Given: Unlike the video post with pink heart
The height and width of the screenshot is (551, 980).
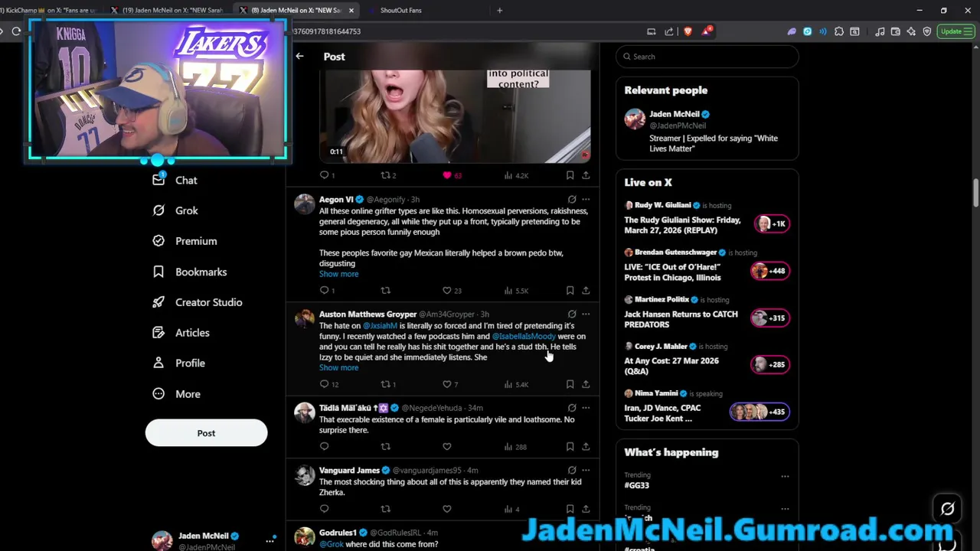Looking at the screenshot, I should (x=452, y=175).
